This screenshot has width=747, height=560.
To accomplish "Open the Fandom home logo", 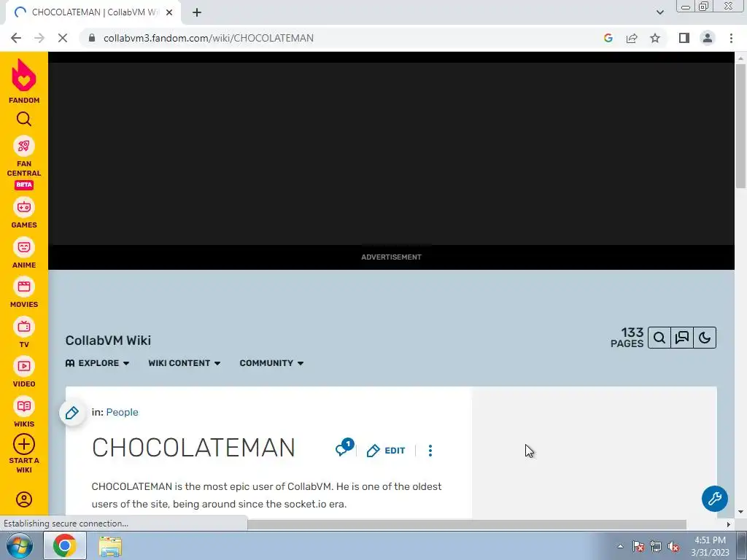I will (24, 81).
